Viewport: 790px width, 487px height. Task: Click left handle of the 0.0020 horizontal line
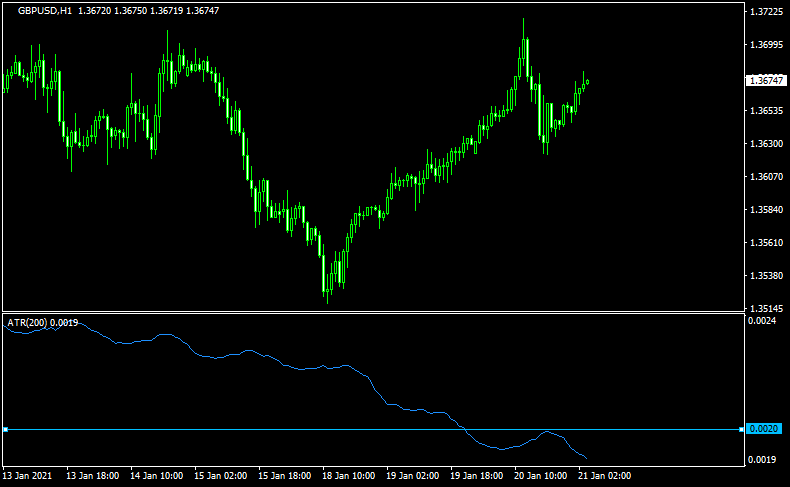point(6,430)
